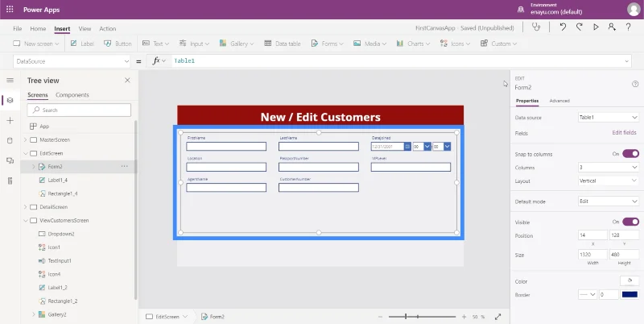Click the Edit fields link

point(625,132)
